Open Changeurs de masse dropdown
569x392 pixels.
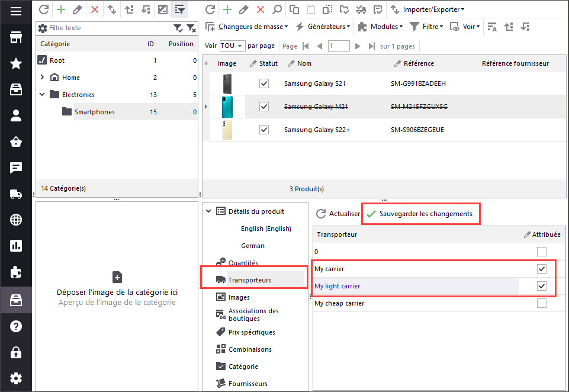pyautogui.click(x=247, y=27)
